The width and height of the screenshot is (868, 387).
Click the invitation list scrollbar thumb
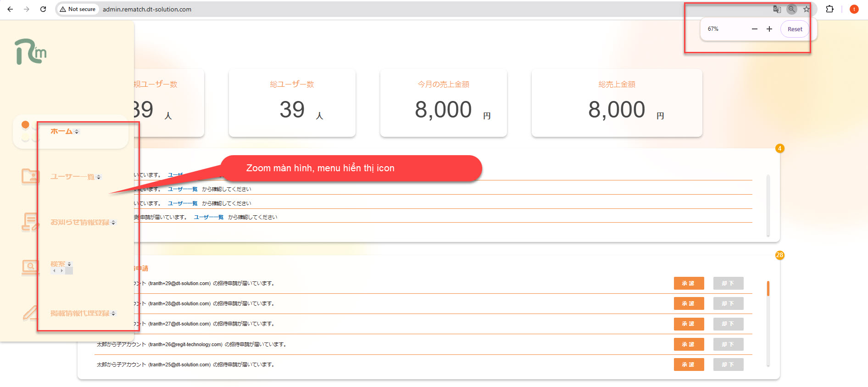pos(768,288)
